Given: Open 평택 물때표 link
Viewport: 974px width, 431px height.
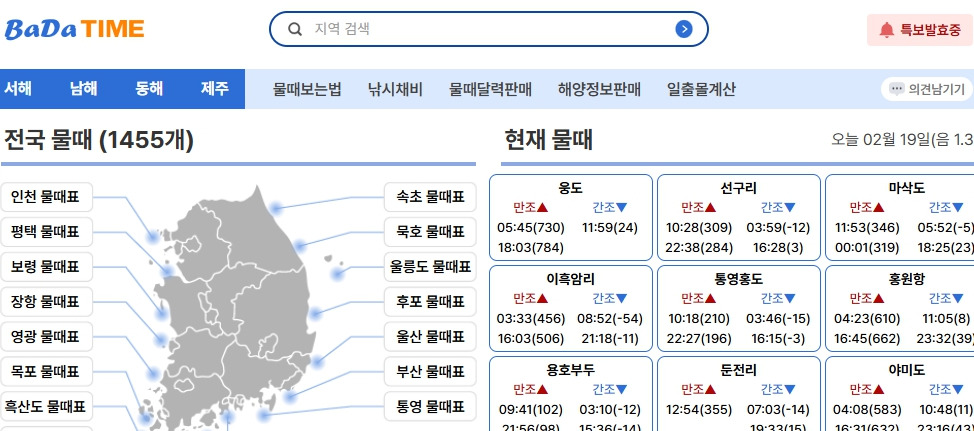Looking at the screenshot, I should 47,232.
